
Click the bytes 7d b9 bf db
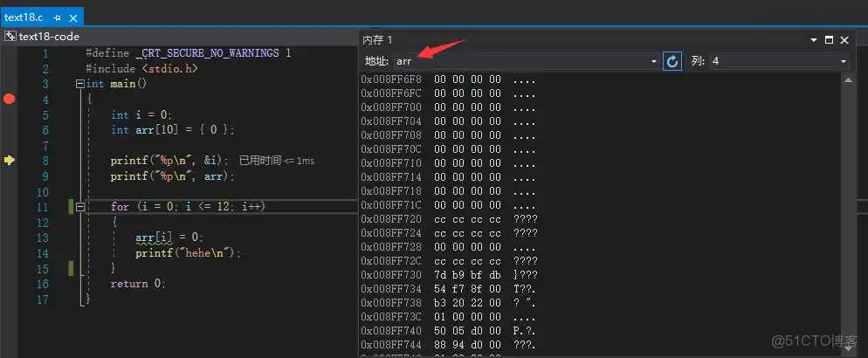point(468,274)
